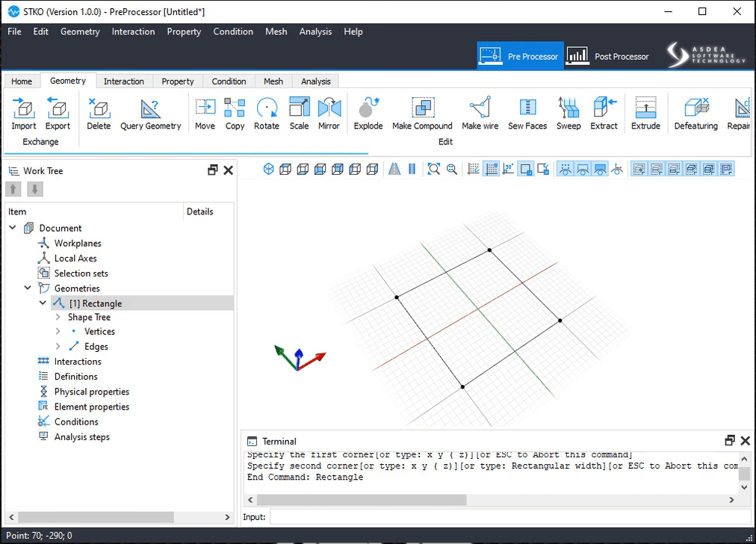Image resolution: width=756 pixels, height=544 pixels.
Task: Select the Copy tool in the ribbon
Action: [235, 114]
